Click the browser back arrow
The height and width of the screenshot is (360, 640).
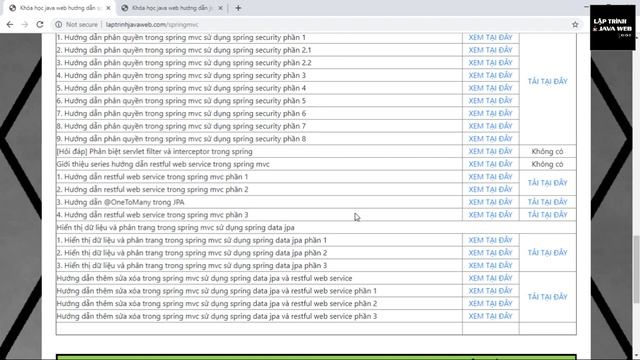pos(10,24)
